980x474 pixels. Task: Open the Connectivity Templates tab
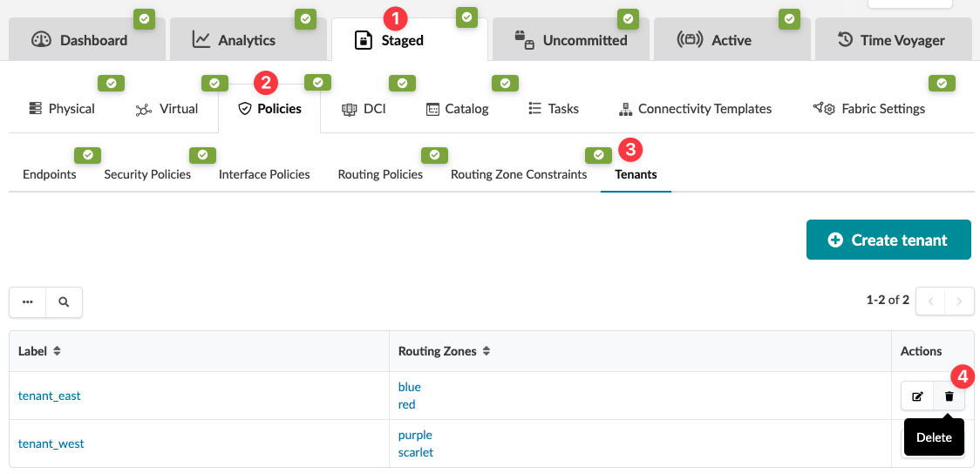[x=695, y=109]
